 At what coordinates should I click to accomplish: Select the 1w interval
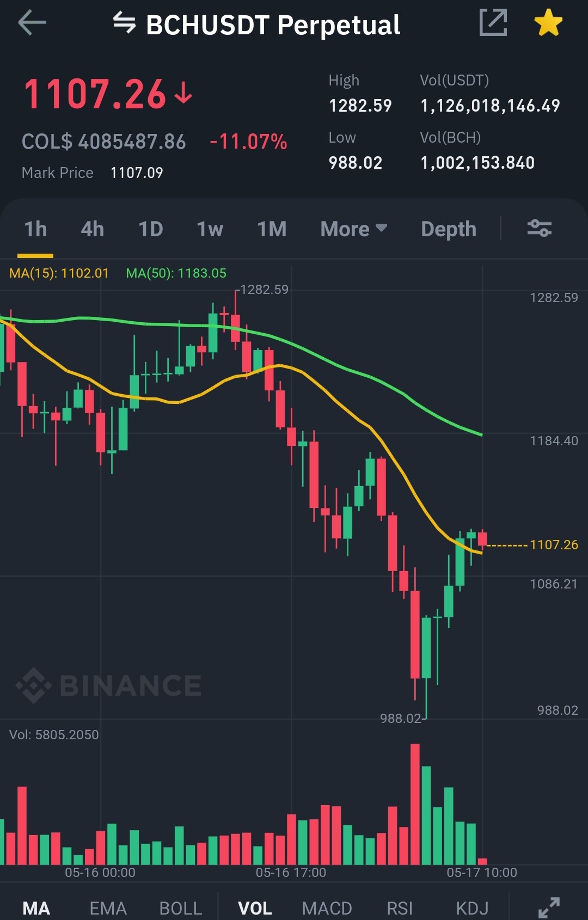coord(210,229)
